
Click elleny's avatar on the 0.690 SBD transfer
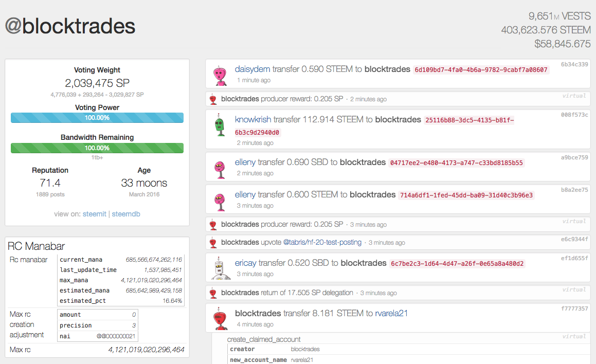[220, 169]
